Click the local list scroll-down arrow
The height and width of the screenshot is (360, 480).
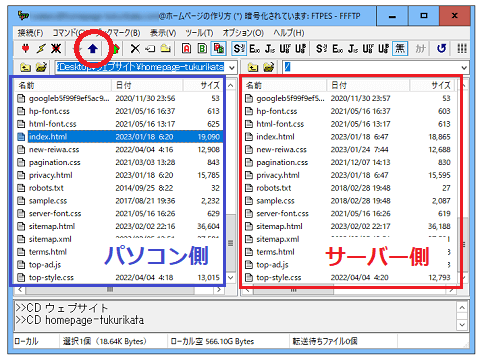(231, 278)
